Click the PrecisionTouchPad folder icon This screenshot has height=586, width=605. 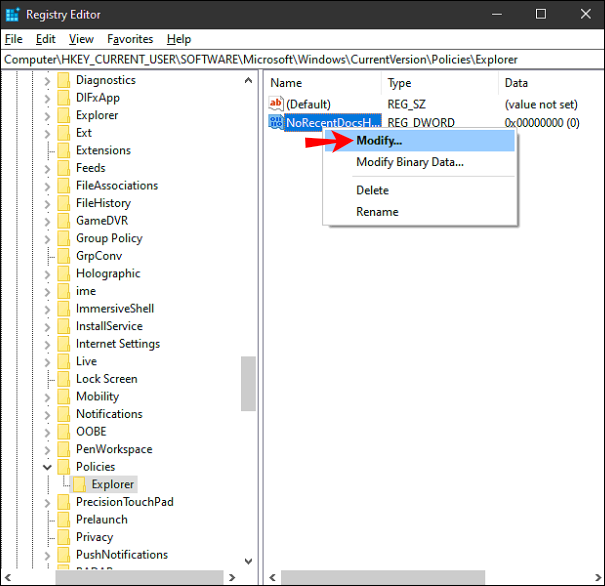pyautogui.click(x=64, y=502)
